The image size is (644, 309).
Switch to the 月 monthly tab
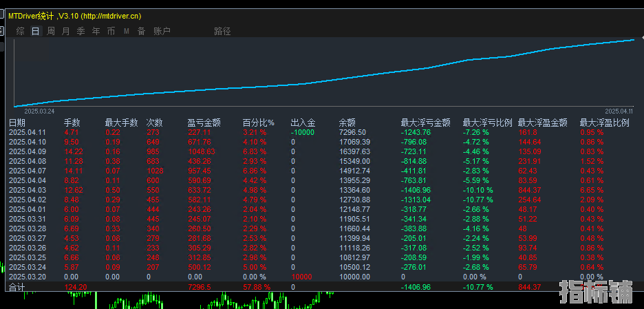tap(66, 31)
